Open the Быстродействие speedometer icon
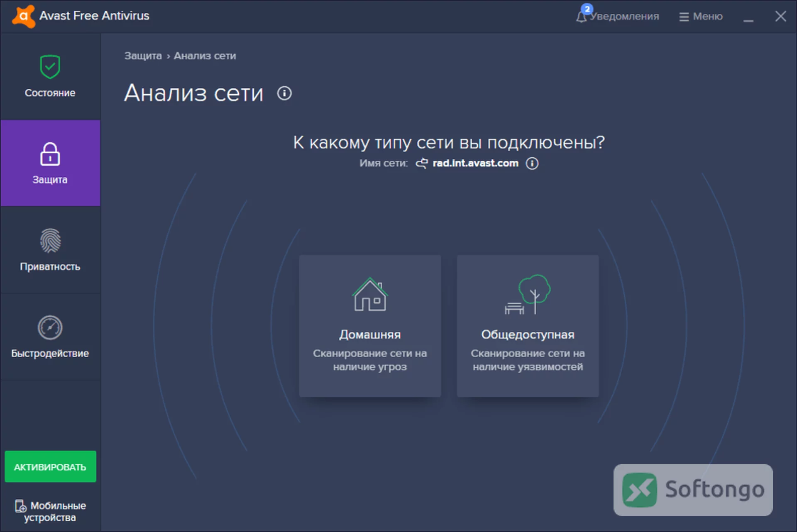This screenshot has height=532, width=797. tap(50, 327)
